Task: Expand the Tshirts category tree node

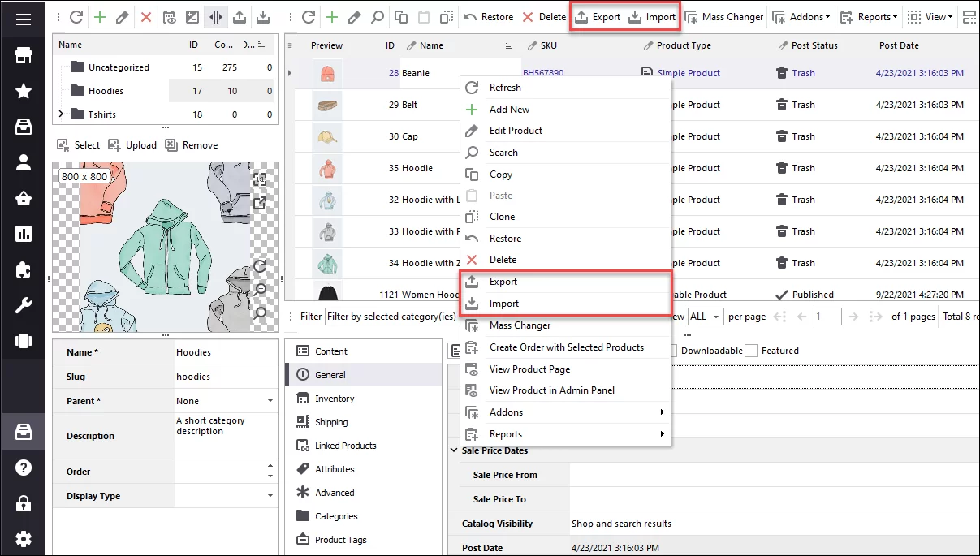Action: tap(61, 114)
